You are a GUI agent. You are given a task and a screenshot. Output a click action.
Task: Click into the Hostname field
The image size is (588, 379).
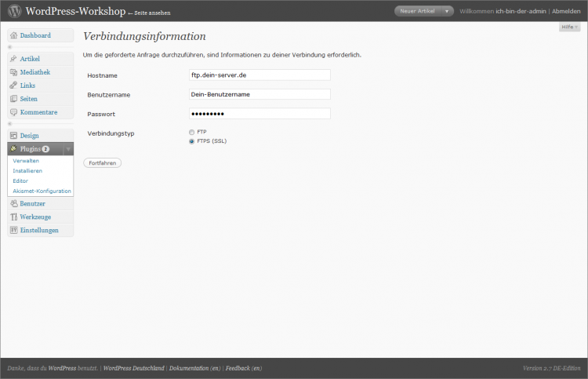[x=260, y=75]
